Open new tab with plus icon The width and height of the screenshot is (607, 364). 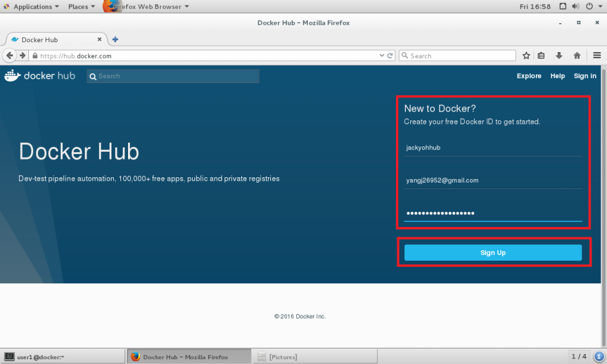click(116, 40)
